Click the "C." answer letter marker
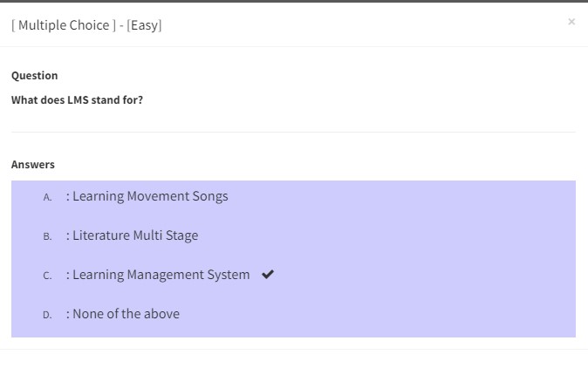The image size is (588, 368). pyautogui.click(x=48, y=276)
